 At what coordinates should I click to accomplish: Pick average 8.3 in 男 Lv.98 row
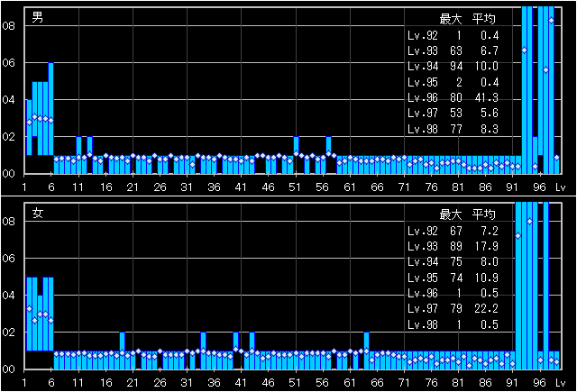click(x=490, y=129)
